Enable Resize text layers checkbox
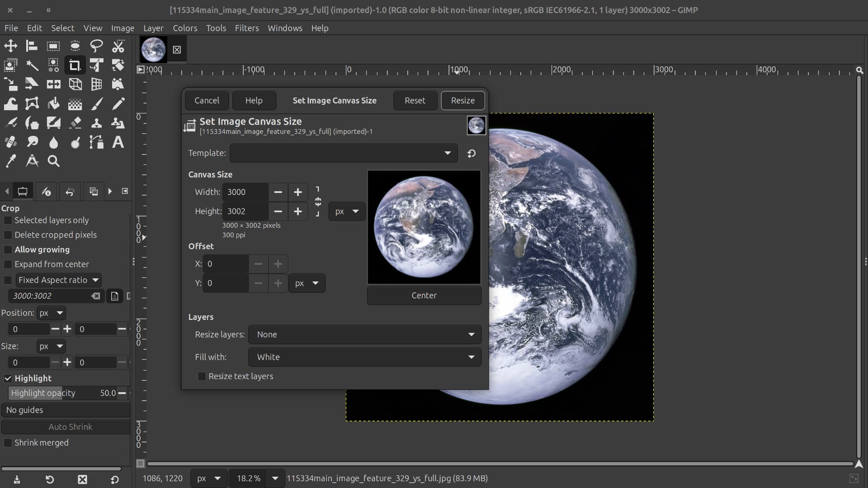The height and width of the screenshot is (488, 868). pyautogui.click(x=202, y=376)
